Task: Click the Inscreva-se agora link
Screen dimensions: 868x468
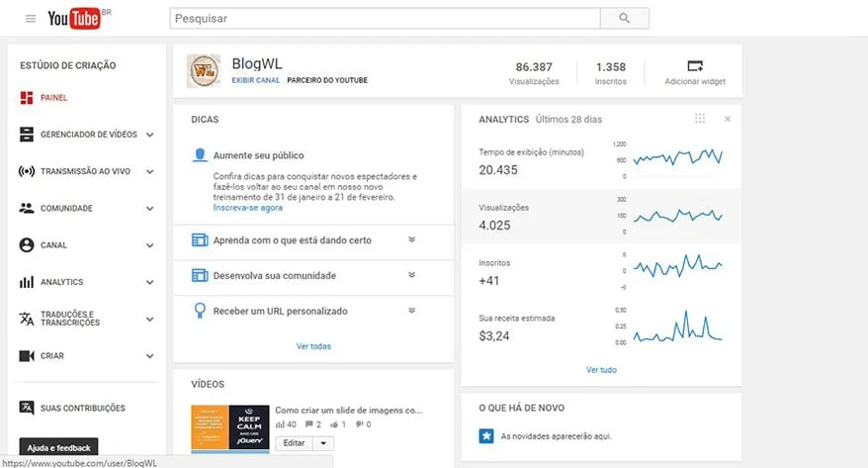Action: click(247, 208)
